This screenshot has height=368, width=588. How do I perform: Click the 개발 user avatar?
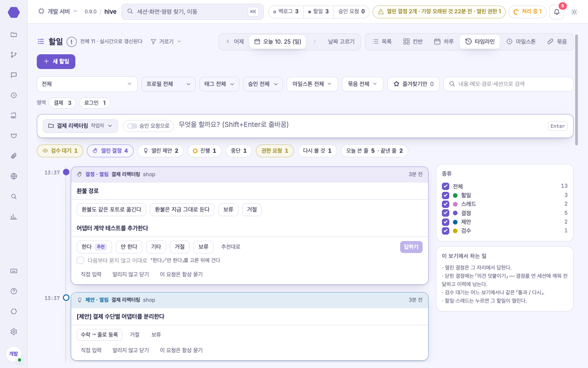[14, 354]
